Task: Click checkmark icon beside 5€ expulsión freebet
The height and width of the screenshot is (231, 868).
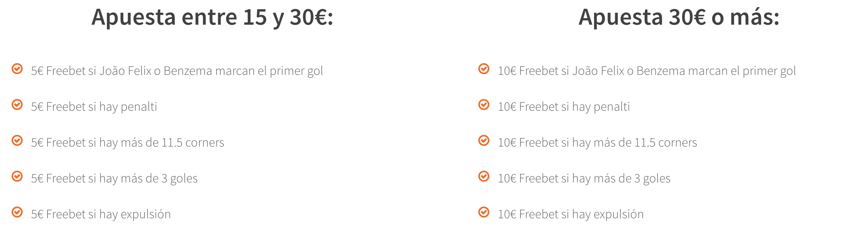Action: click(x=17, y=212)
